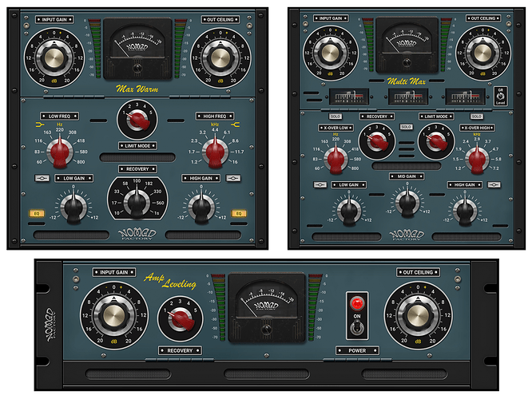Click the red Recovery selector in Amp Leveling
532x399 pixels.
pos(181,318)
